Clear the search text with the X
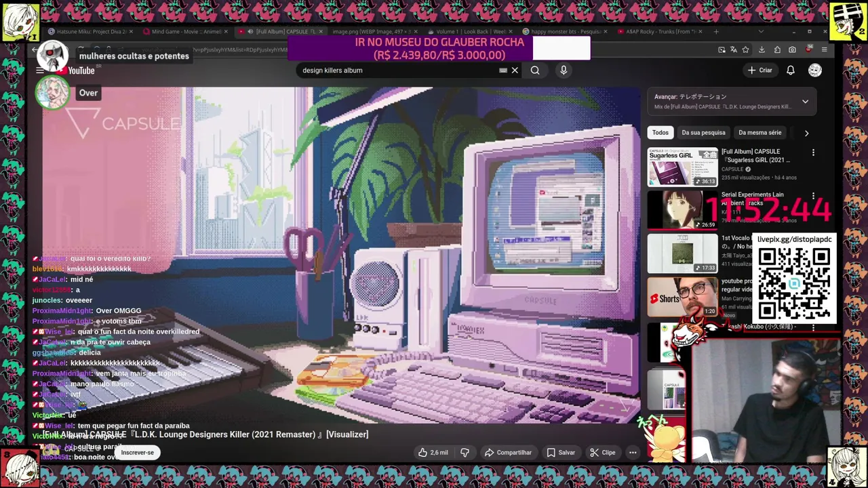 click(x=515, y=70)
